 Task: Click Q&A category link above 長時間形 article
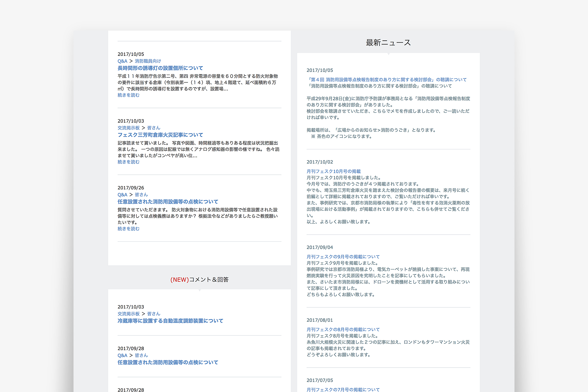122,61
